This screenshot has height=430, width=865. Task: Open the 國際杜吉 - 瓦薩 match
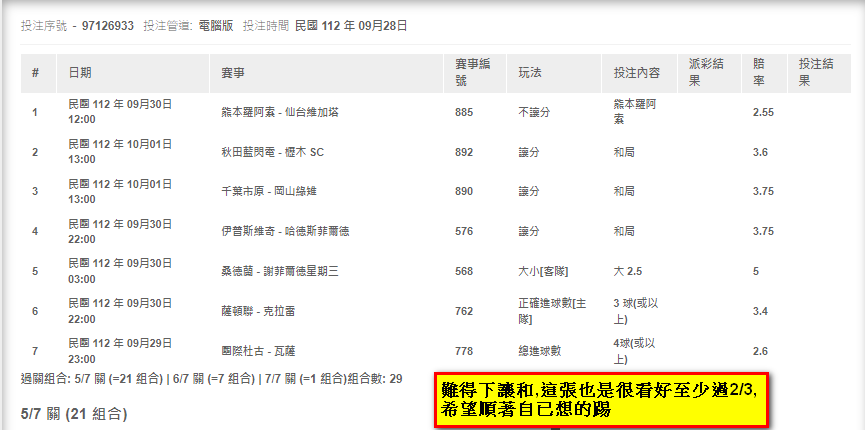tap(257, 350)
